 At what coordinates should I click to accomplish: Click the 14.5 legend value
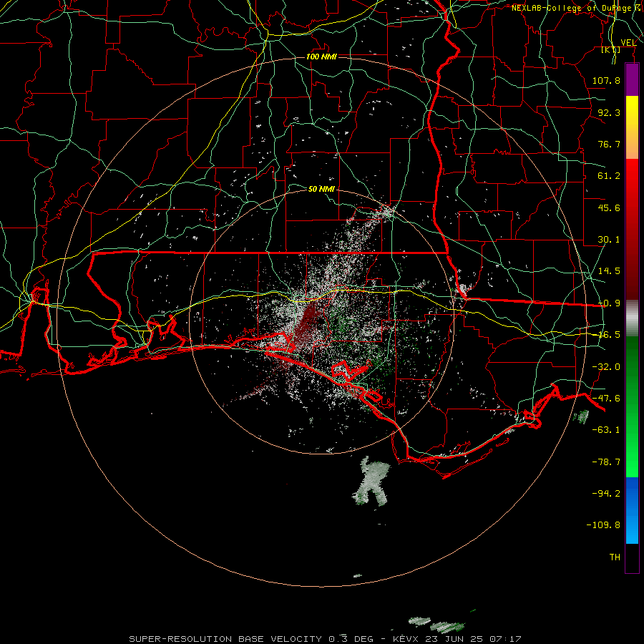[609, 271]
